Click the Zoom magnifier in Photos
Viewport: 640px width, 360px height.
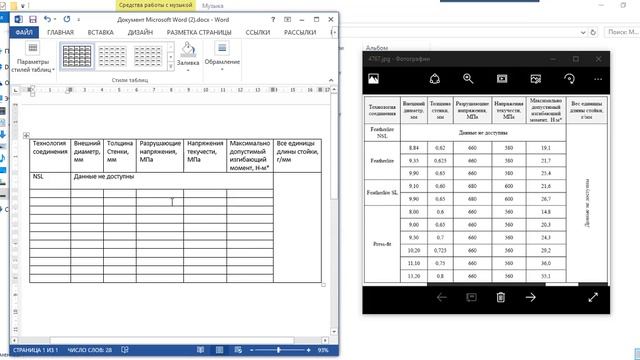pyautogui.click(x=468, y=78)
